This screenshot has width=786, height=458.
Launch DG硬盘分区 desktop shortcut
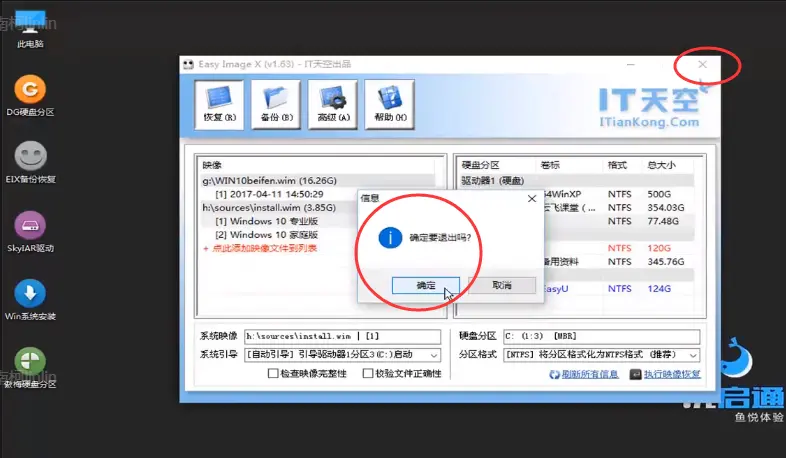(x=30, y=96)
